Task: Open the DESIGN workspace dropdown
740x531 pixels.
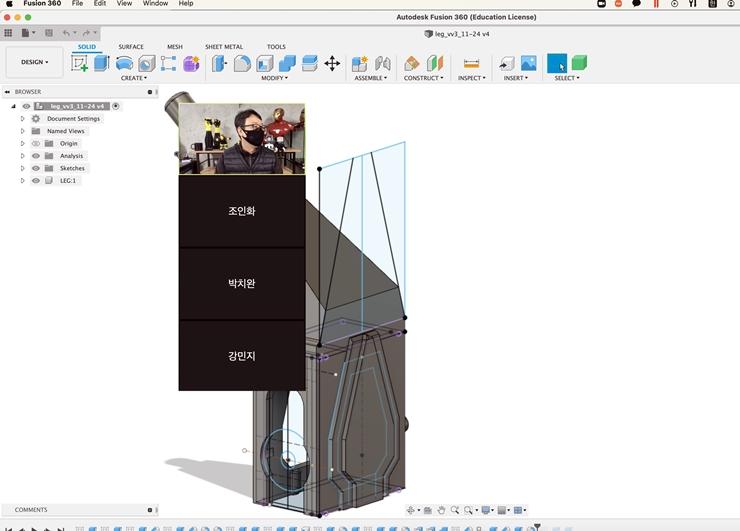Action: pos(34,62)
